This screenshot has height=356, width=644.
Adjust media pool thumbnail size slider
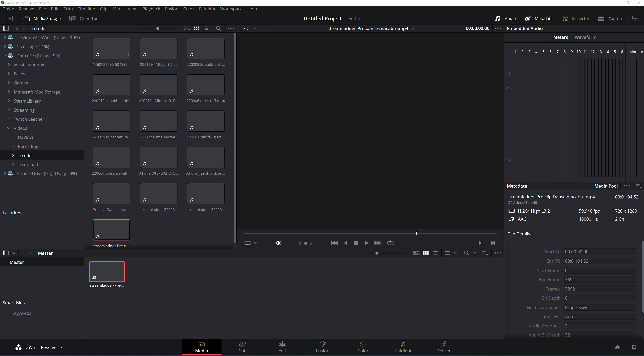pos(377,253)
